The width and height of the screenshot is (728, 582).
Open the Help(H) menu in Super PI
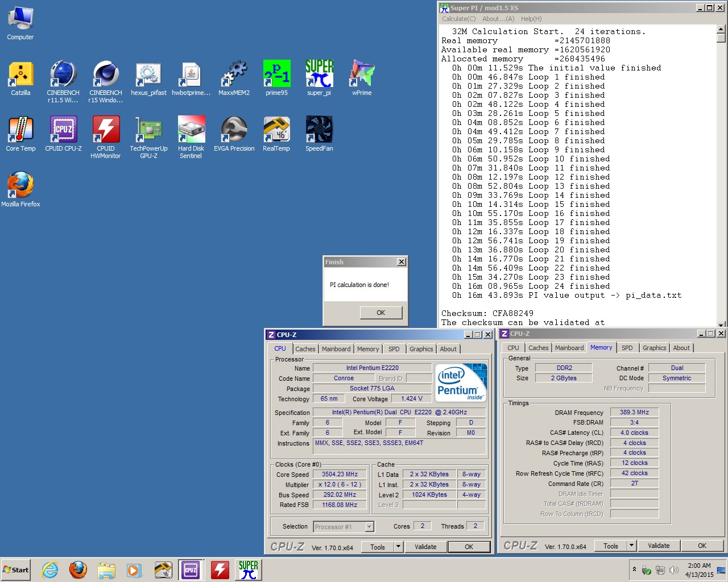click(531, 19)
